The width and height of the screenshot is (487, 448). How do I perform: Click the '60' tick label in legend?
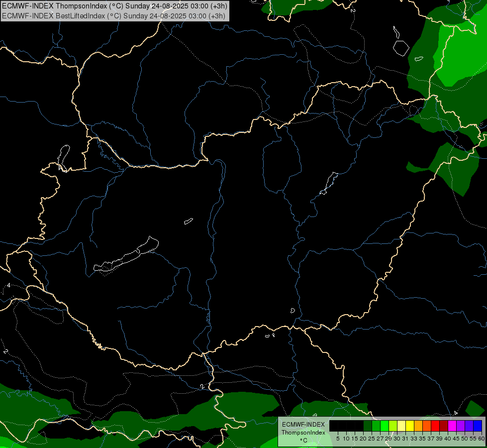click(482, 439)
